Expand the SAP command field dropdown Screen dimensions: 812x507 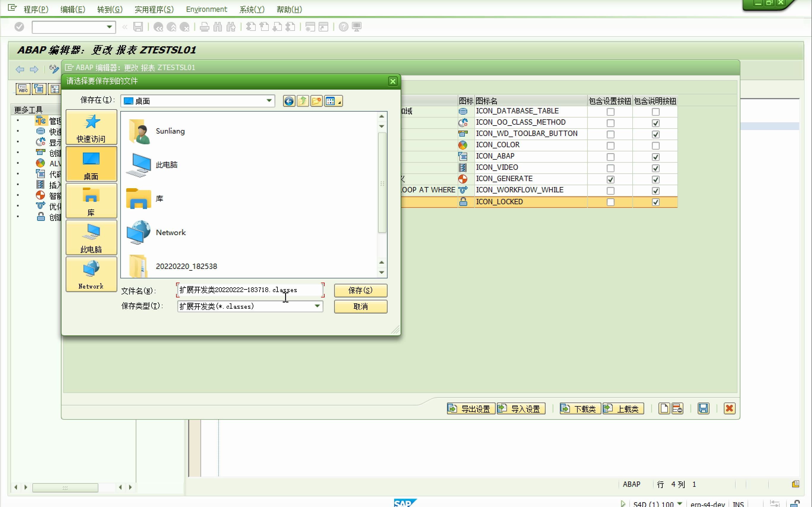pyautogui.click(x=109, y=27)
